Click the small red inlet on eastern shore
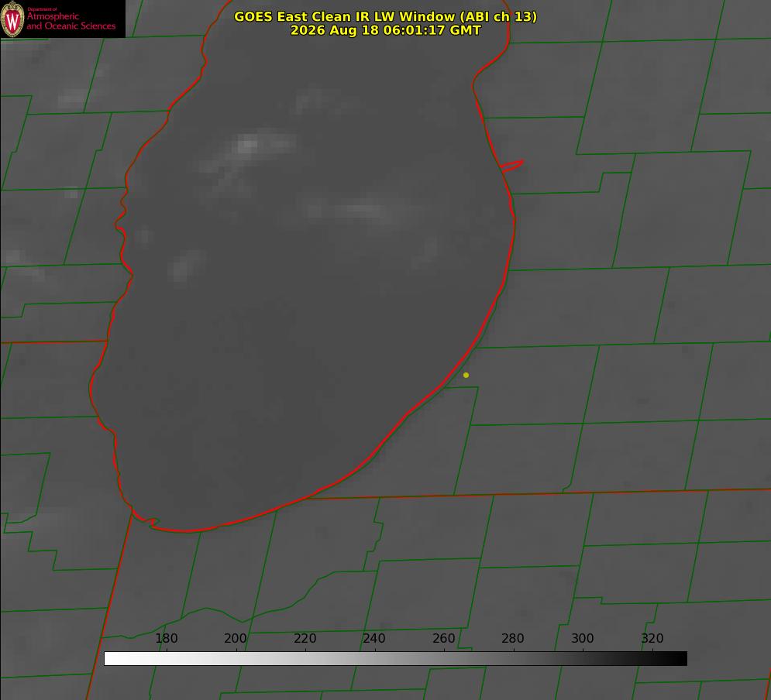Image resolution: width=771 pixels, height=700 pixels. point(511,166)
